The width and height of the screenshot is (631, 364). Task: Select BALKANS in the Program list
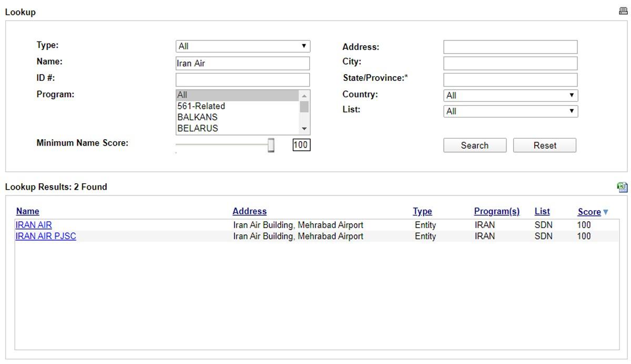pos(237,117)
